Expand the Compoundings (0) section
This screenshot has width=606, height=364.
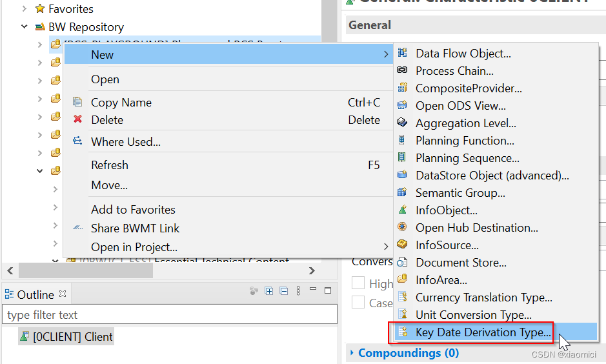352,352
